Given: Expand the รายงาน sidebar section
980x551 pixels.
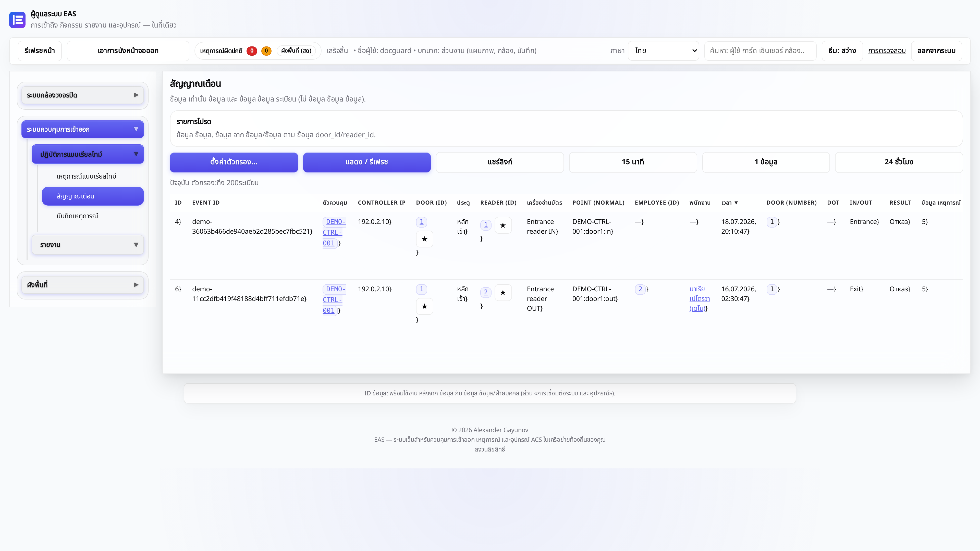Looking at the screenshot, I should [88, 245].
